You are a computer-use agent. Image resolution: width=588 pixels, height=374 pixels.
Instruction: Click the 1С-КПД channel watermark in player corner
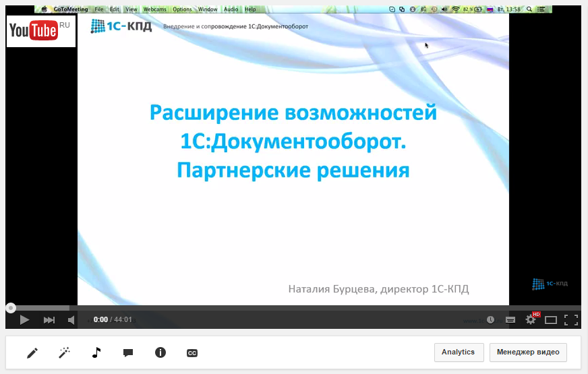coord(550,284)
